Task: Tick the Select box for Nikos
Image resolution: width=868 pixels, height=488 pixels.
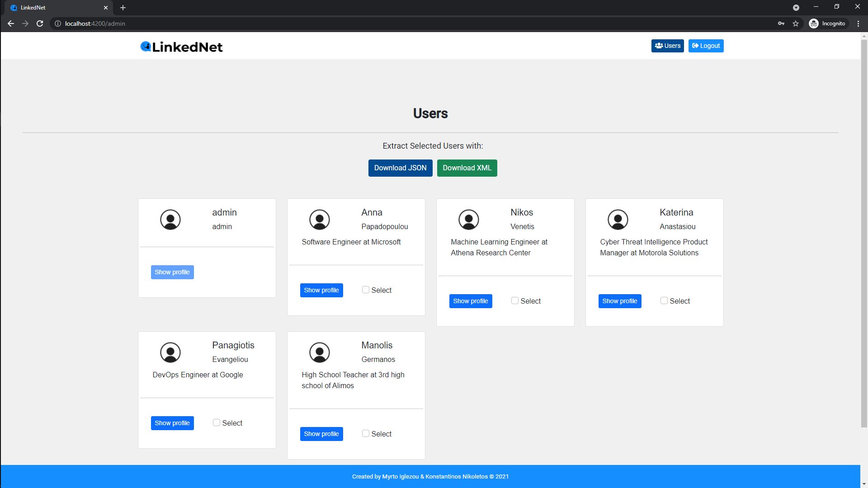Action: click(515, 300)
